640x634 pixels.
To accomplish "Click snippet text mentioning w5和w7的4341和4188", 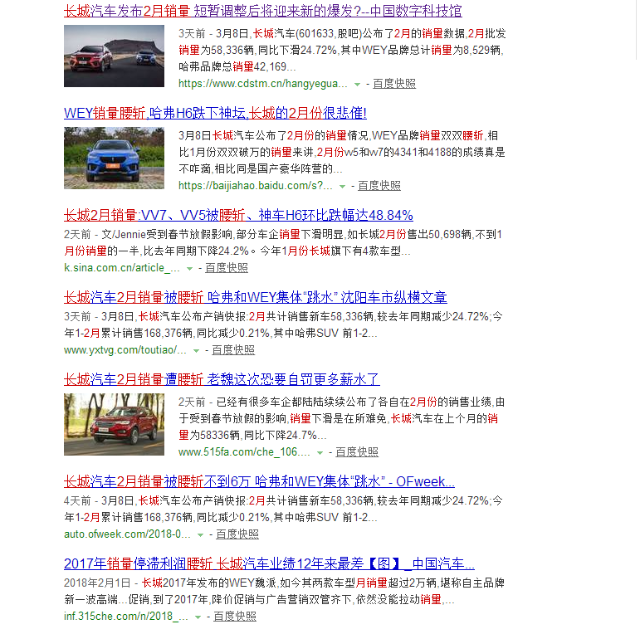I will (342, 152).
